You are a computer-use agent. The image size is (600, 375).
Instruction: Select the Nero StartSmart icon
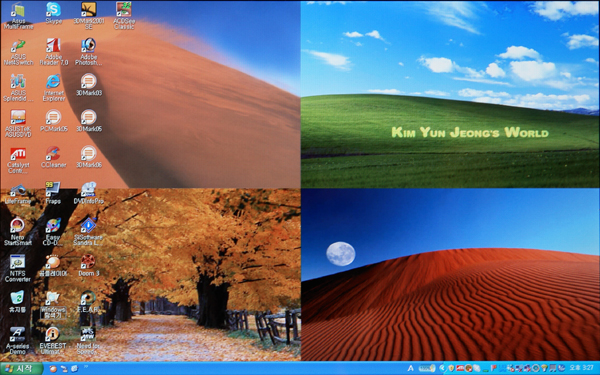pos(18,232)
